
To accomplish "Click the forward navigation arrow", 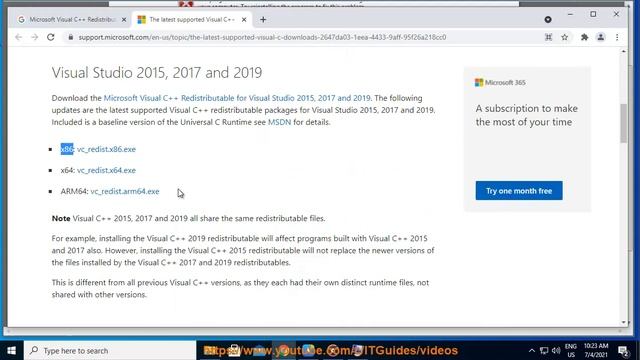I will (35, 37).
